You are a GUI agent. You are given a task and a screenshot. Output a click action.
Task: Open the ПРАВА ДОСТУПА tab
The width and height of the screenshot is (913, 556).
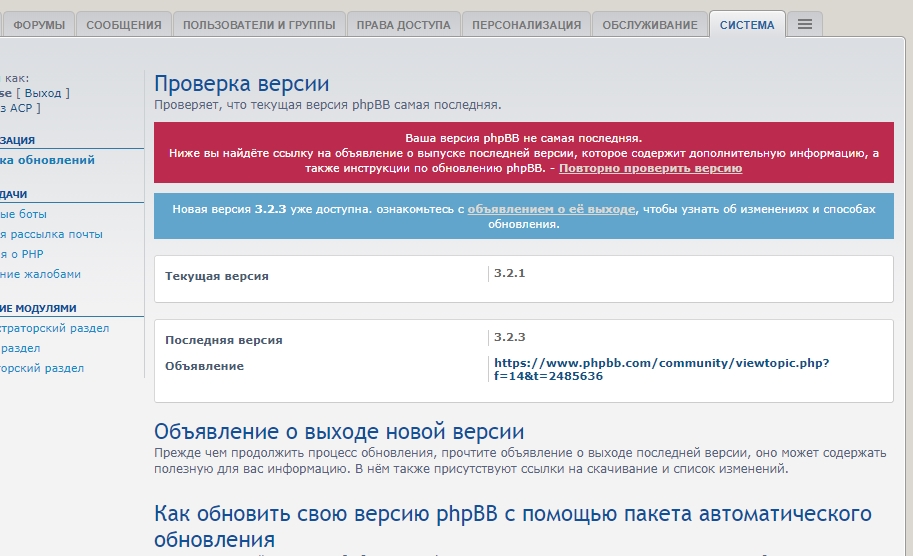[404, 25]
